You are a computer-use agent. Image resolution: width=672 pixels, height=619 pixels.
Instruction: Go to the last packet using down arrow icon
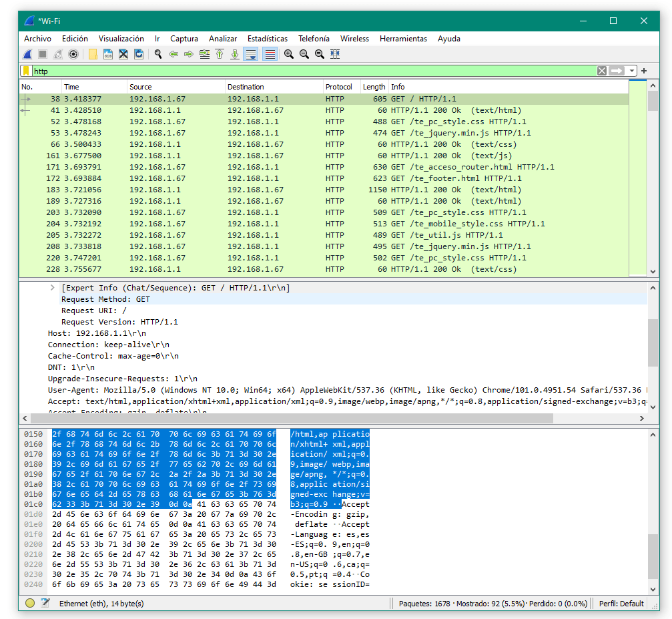point(236,54)
